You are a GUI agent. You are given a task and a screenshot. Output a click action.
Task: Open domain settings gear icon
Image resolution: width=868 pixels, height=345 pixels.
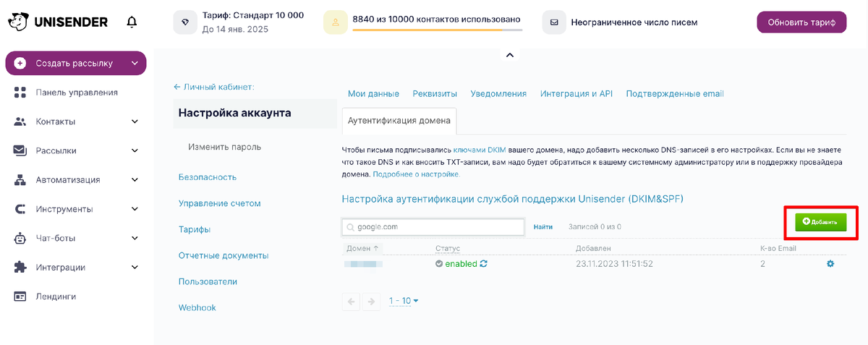click(x=830, y=264)
